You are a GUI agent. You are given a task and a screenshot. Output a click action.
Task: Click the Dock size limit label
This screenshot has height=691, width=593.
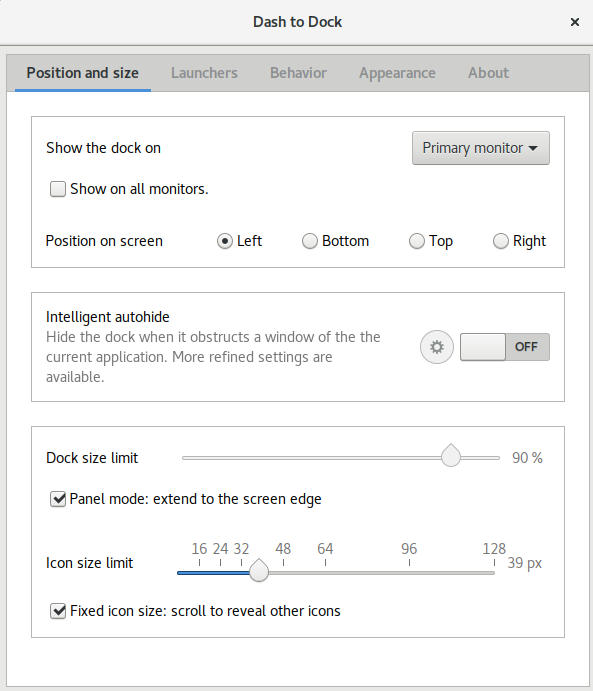click(92, 458)
